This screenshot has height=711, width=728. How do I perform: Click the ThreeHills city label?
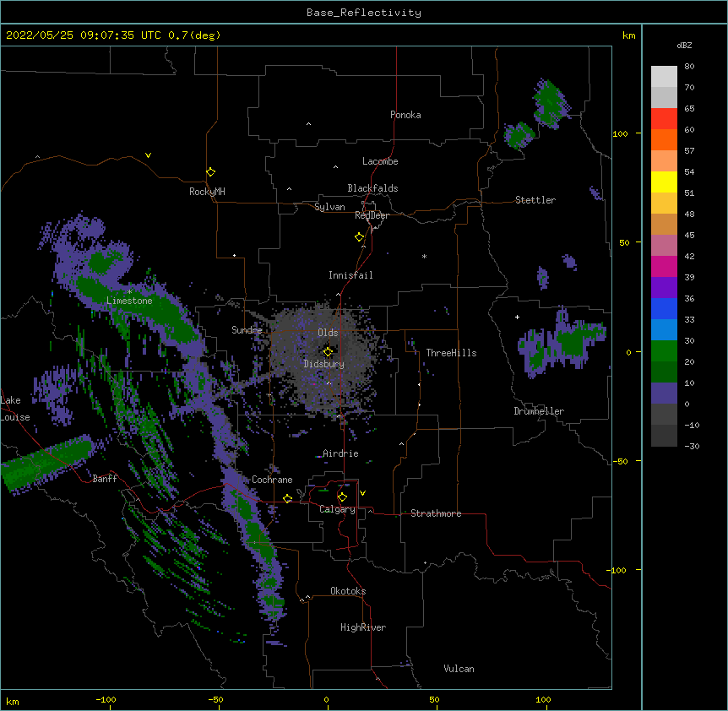click(x=451, y=353)
